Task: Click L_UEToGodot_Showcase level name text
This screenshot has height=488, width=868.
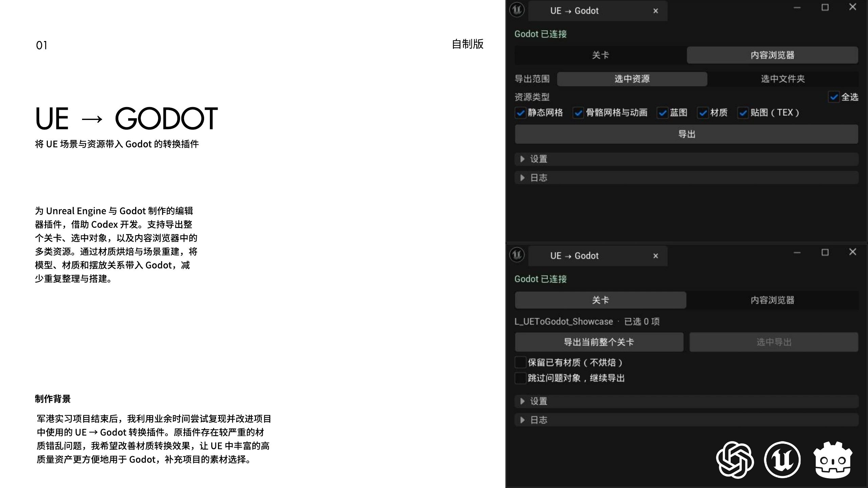Action: click(x=564, y=322)
